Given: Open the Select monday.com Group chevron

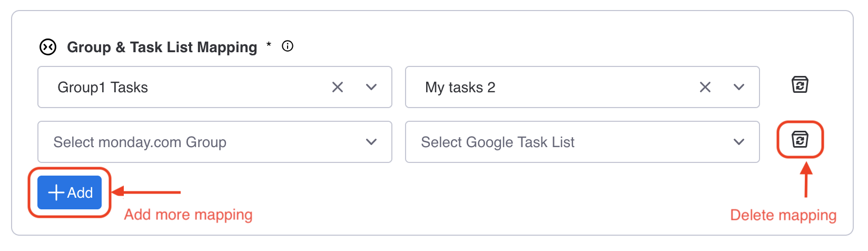Looking at the screenshot, I should [x=371, y=142].
